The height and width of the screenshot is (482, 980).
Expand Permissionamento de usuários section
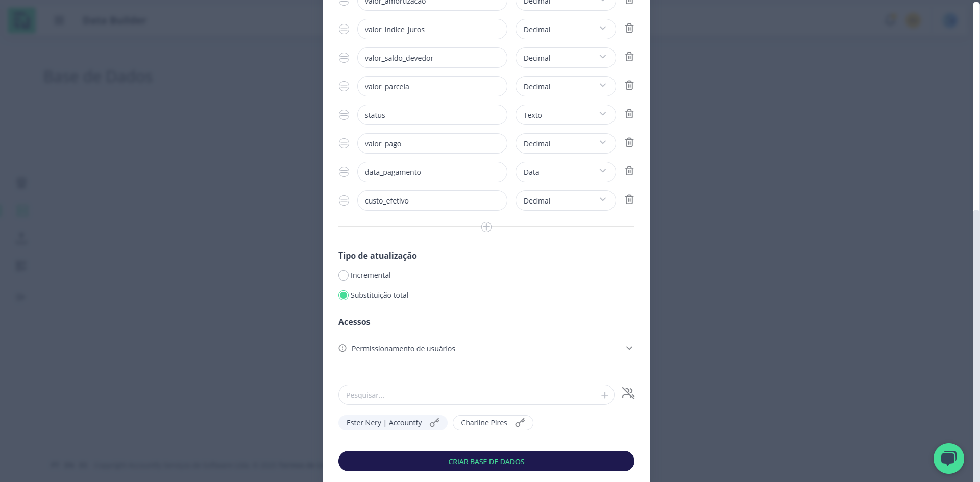(486, 349)
